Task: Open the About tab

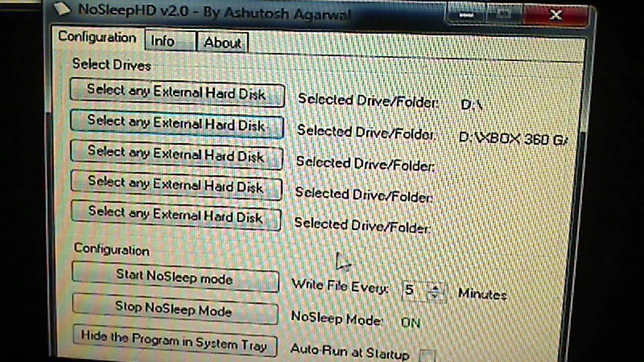Action: pos(222,43)
